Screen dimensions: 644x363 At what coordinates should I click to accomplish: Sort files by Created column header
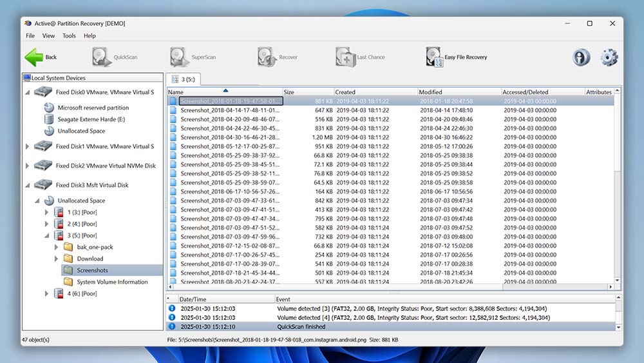(x=375, y=92)
